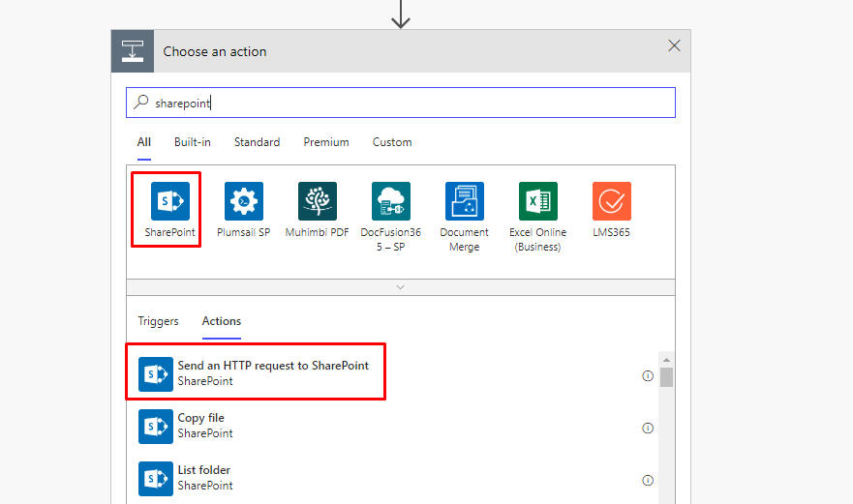Image resolution: width=853 pixels, height=504 pixels.
Task: Close the Choose an action panel
Action: point(674,45)
